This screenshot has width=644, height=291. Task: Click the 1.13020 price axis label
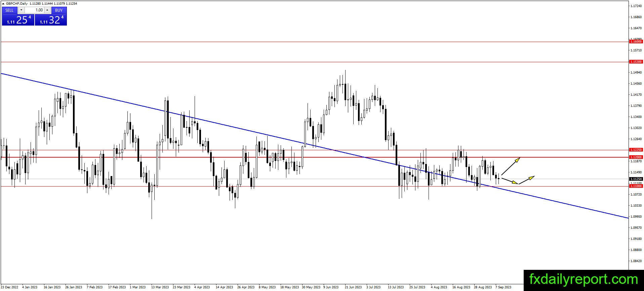[x=636, y=128]
